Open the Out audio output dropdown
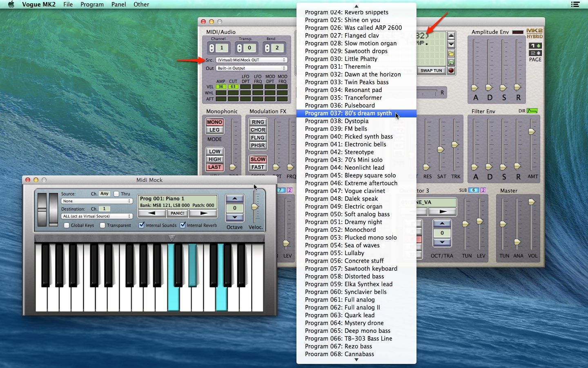The image size is (588, 368). [251, 68]
